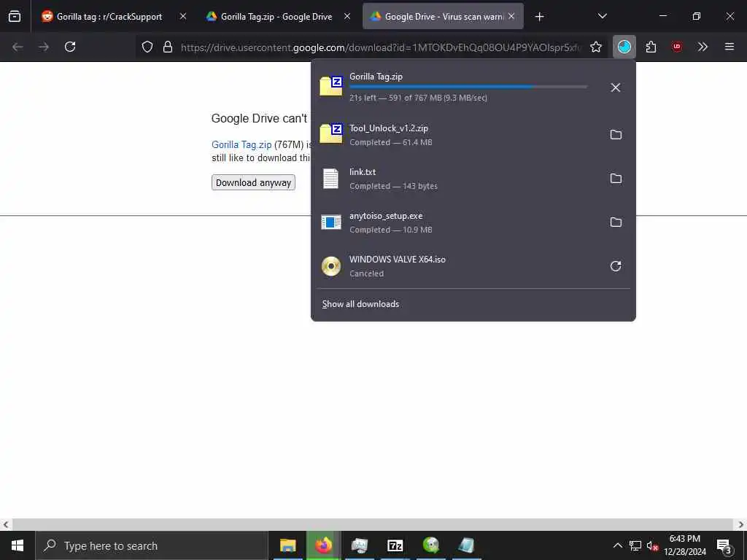Expand the list all tabs chevron
This screenshot has height=560, width=747.
pos(602,17)
